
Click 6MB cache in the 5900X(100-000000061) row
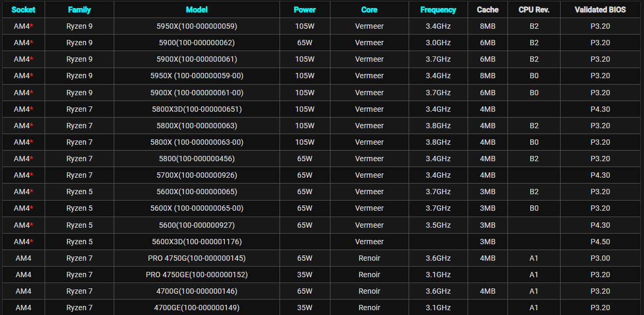pyautogui.click(x=488, y=59)
